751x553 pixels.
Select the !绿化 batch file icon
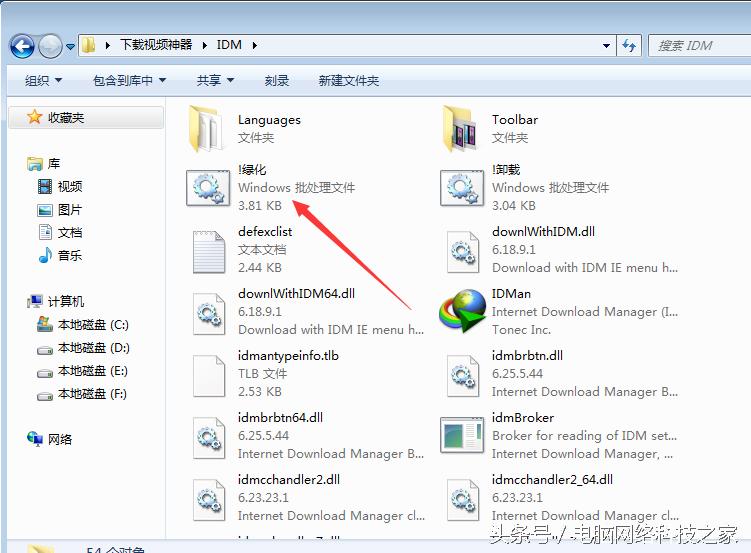click(x=208, y=188)
